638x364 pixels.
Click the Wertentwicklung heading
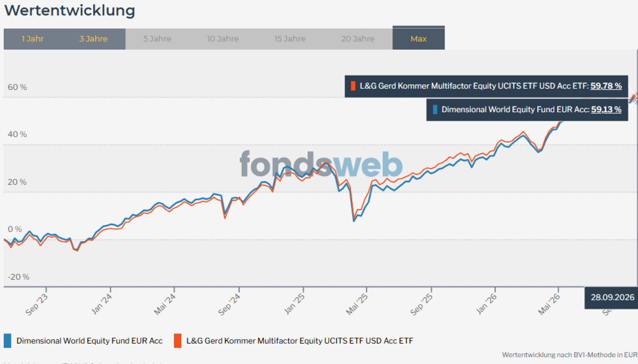click(70, 10)
